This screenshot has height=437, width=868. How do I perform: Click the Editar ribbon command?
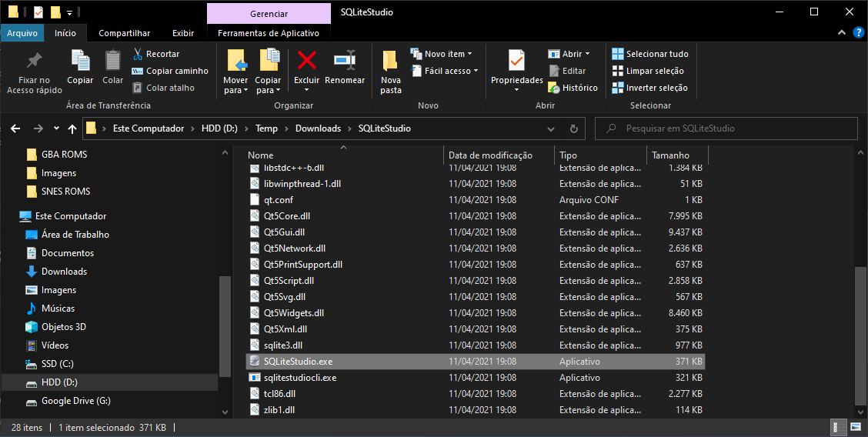pyautogui.click(x=567, y=71)
